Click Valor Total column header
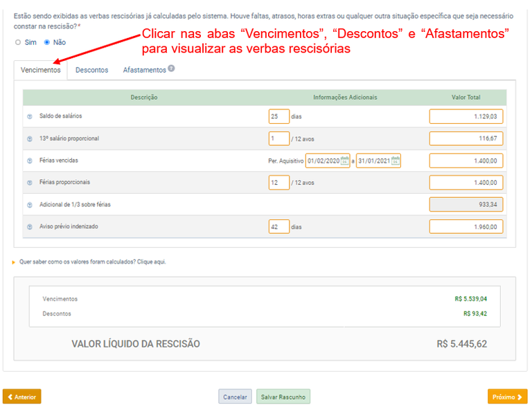 click(465, 98)
